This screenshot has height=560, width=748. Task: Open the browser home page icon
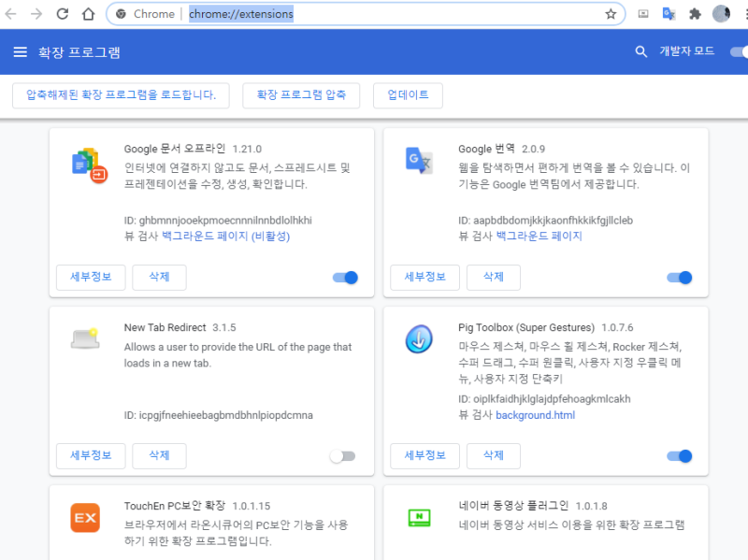(x=88, y=14)
